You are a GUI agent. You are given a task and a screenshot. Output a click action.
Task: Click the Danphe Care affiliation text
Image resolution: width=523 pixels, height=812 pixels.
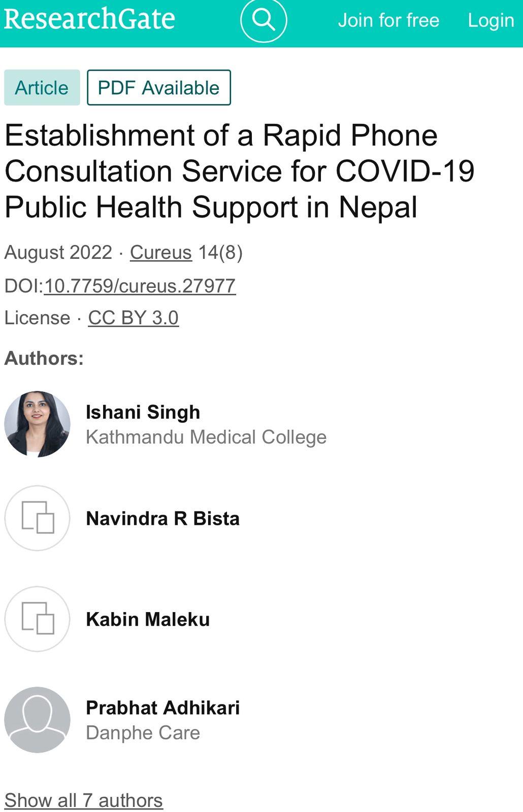pyautogui.click(x=143, y=732)
